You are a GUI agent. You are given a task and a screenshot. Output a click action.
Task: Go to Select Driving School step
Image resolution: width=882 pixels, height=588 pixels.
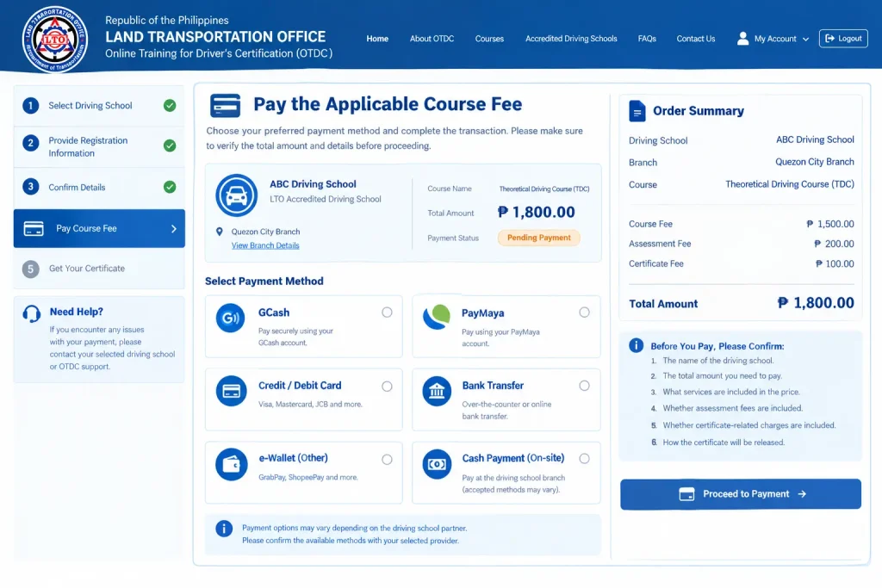tap(99, 106)
